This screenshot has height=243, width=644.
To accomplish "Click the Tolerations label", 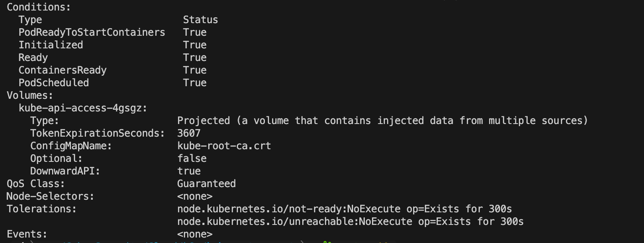I will [42, 209].
